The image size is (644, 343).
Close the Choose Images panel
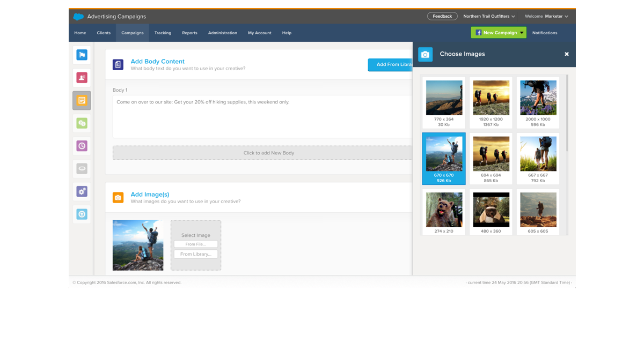pos(566,54)
